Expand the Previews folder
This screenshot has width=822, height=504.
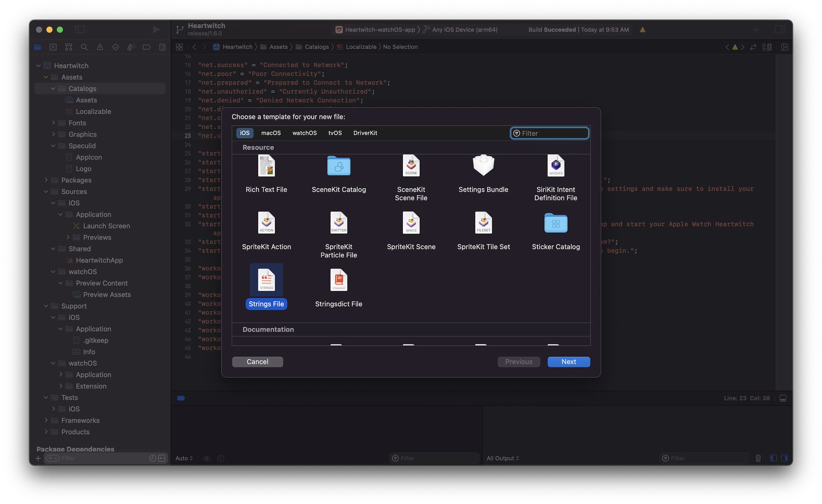point(68,237)
